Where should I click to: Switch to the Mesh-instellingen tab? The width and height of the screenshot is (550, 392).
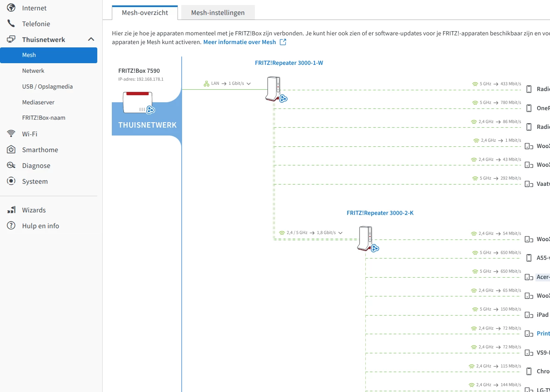pyautogui.click(x=218, y=13)
